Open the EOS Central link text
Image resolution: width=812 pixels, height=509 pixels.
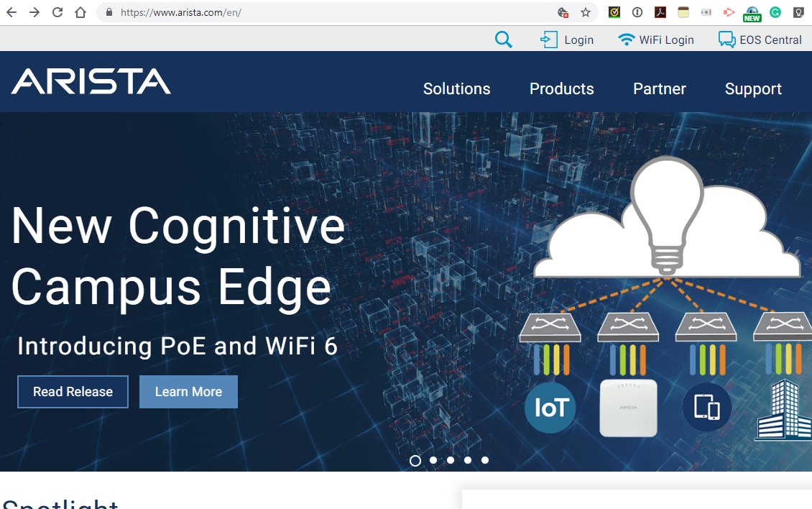(x=770, y=40)
